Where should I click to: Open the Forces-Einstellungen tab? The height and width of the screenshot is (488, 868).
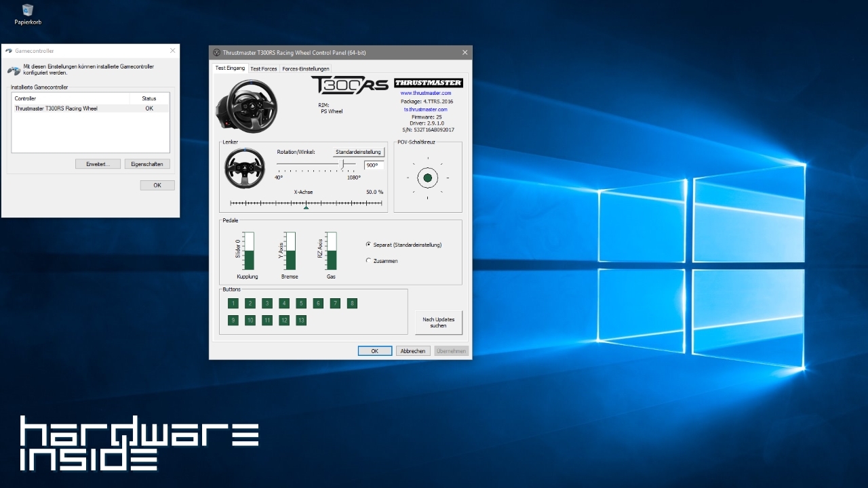tap(306, 68)
